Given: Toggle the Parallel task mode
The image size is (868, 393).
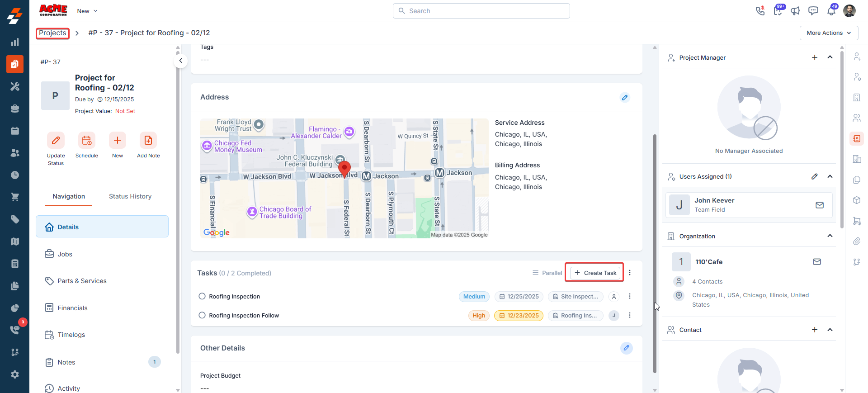Looking at the screenshot, I should (547, 273).
